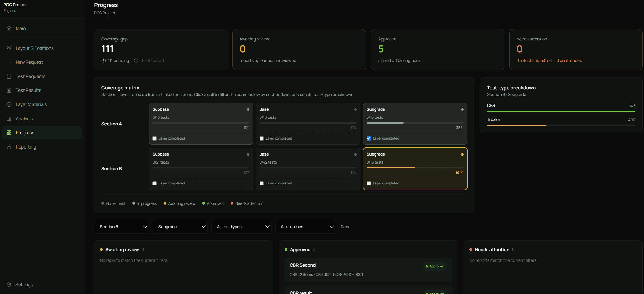Click the Approved summary card showing 5

point(437,50)
